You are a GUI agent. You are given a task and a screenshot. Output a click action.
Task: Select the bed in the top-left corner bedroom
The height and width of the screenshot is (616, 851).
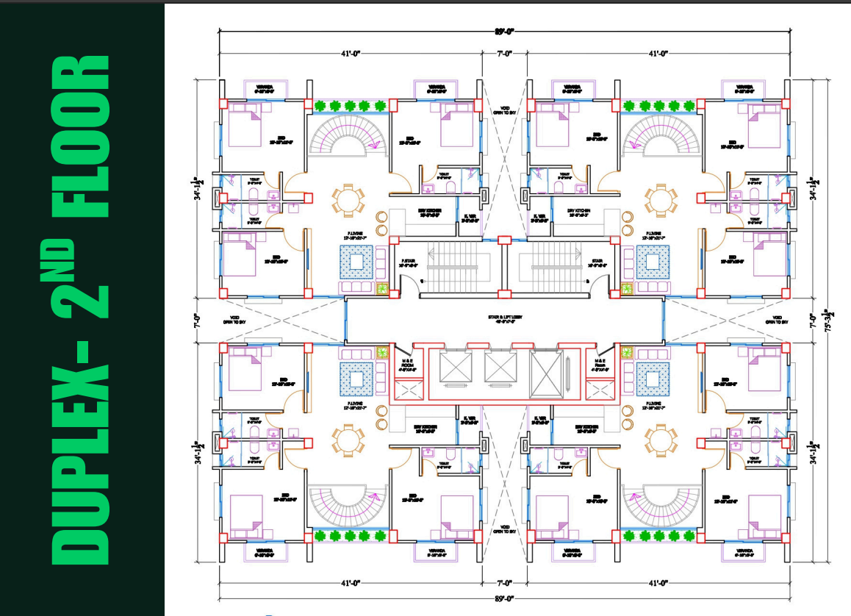click(x=243, y=126)
